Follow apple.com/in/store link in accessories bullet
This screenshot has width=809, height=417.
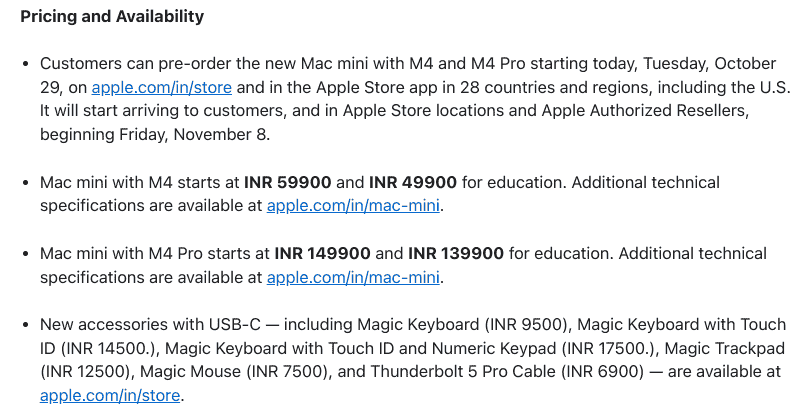(x=110, y=395)
